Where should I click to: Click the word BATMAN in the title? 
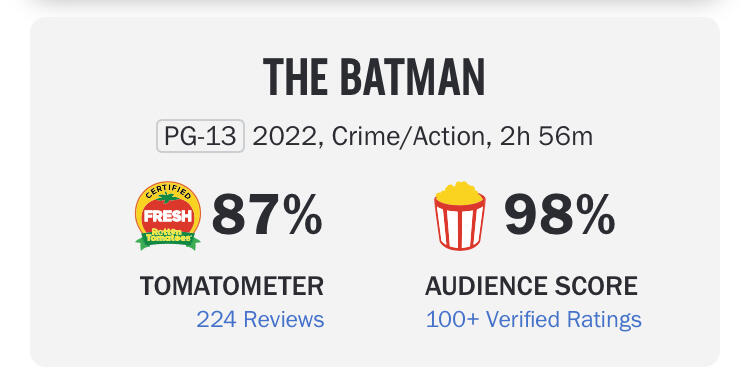pyautogui.click(x=413, y=77)
